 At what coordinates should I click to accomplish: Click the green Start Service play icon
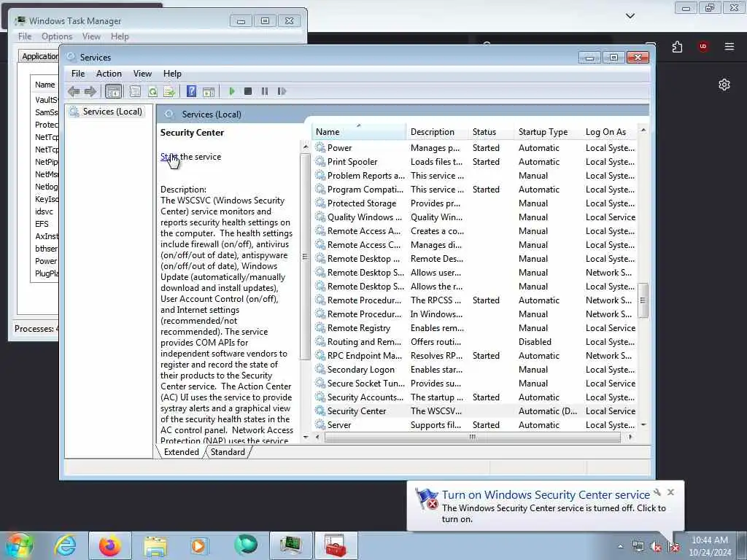coord(231,91)
